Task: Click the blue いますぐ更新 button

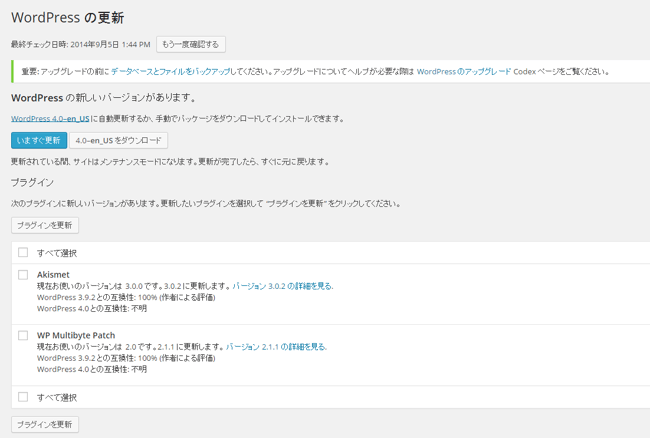Action: click(x=39, y=140)
